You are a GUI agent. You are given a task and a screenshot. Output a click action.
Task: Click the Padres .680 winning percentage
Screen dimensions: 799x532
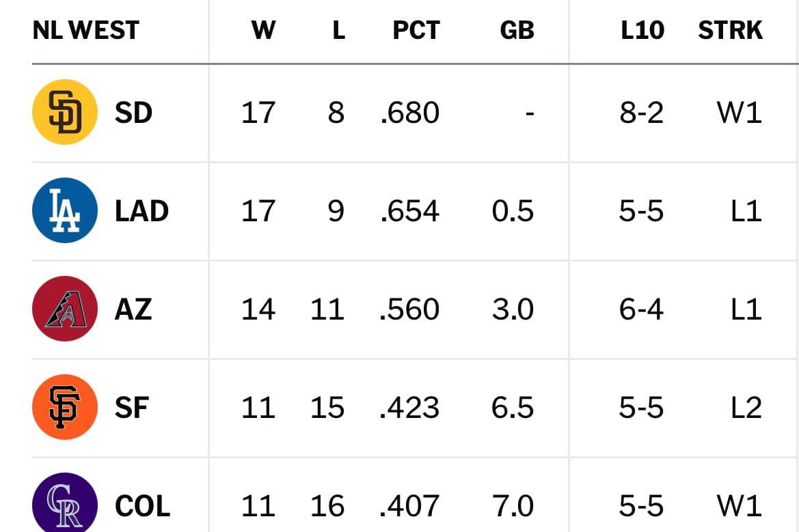click(x=409, y=113)
